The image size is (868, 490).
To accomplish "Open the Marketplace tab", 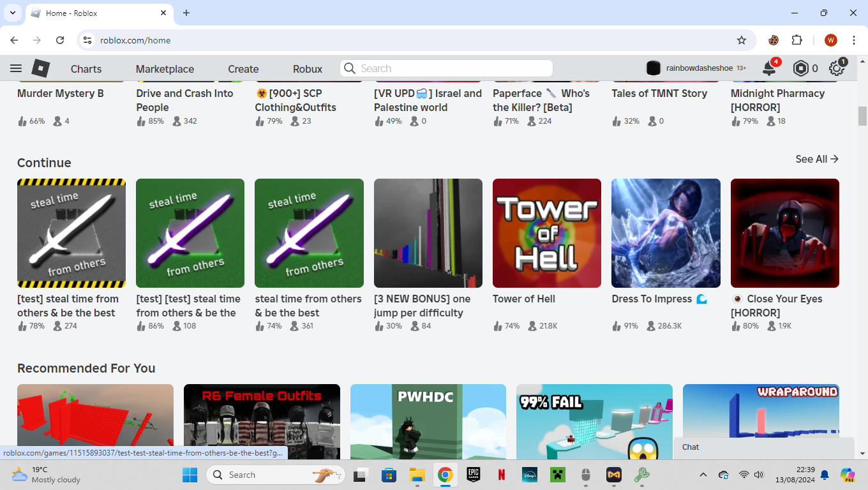I will click(x=165, y=69).
